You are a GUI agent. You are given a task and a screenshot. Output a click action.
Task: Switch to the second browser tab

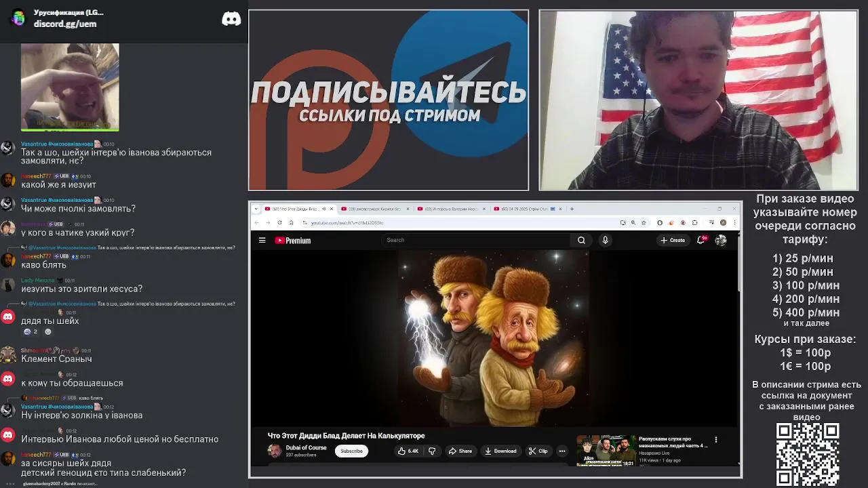point(377,209)
